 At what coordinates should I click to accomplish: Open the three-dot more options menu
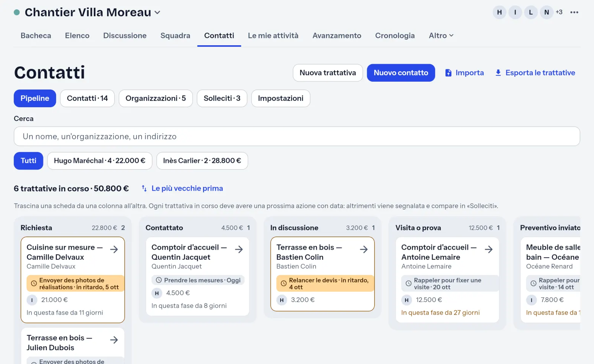pos(574,12)
